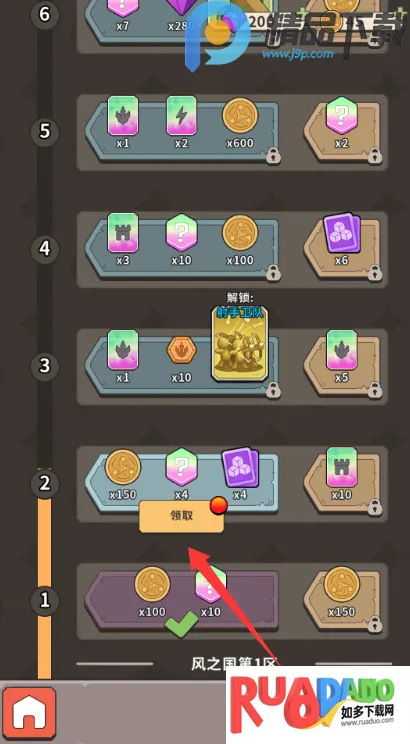Tap the green checkmark on level 1 reward
The width and height of the screenshot is (410, 744).
pos(181,624)
